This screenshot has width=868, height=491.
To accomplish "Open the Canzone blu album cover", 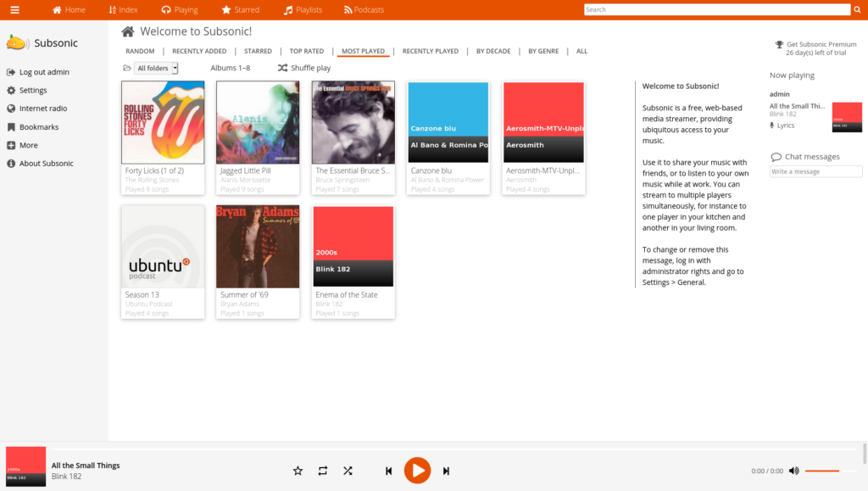I will tap(448, 122).
